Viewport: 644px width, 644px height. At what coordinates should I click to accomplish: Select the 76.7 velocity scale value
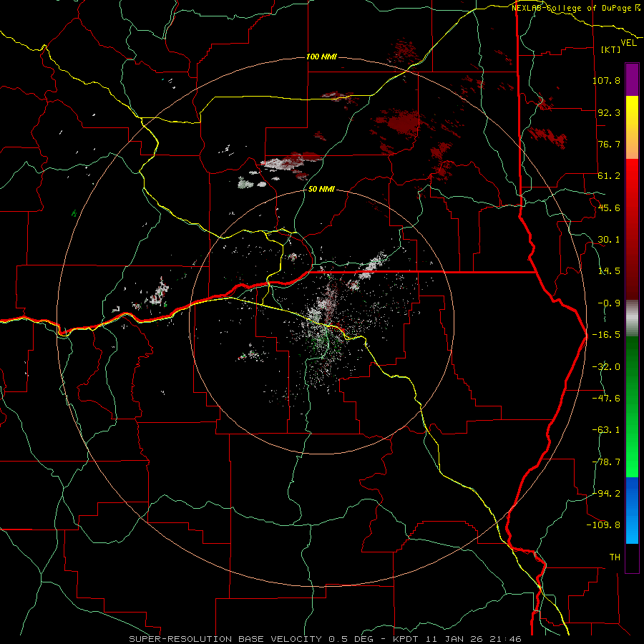coord(609,144)
